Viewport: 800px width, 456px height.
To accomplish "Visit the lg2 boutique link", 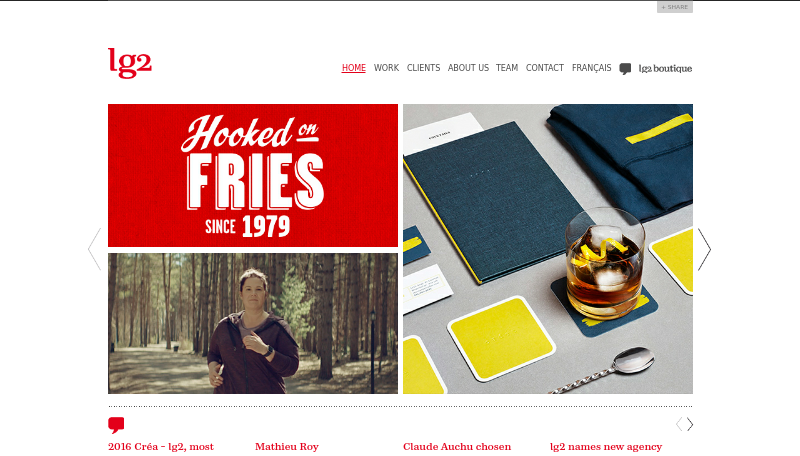I will coord(665,69).
